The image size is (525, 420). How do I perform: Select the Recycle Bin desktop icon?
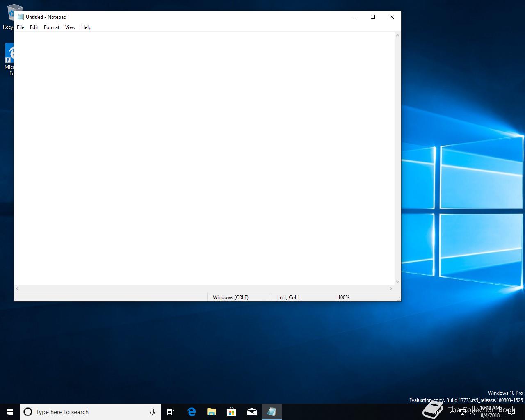(9, 16)
